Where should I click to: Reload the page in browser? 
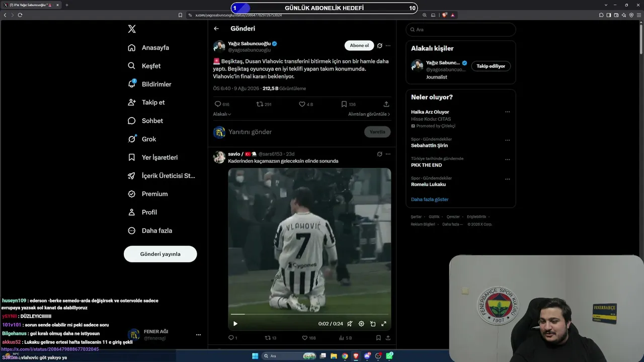(x=20, y=15)
